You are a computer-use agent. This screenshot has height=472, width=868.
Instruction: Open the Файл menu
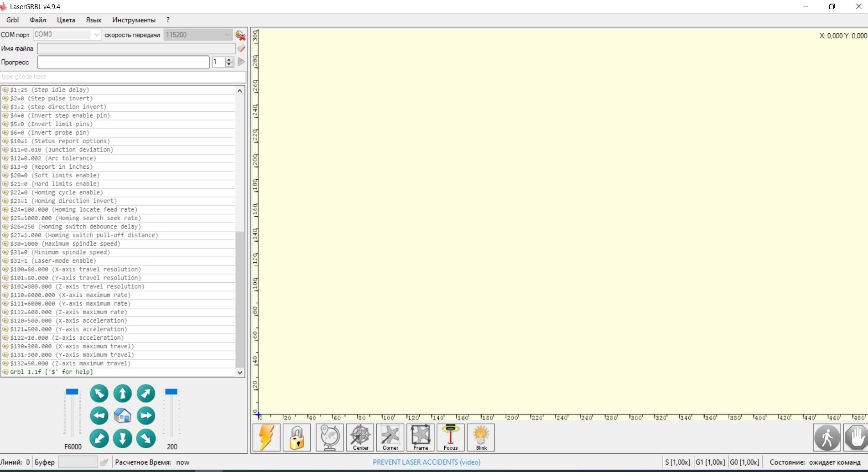coord(38,20)
